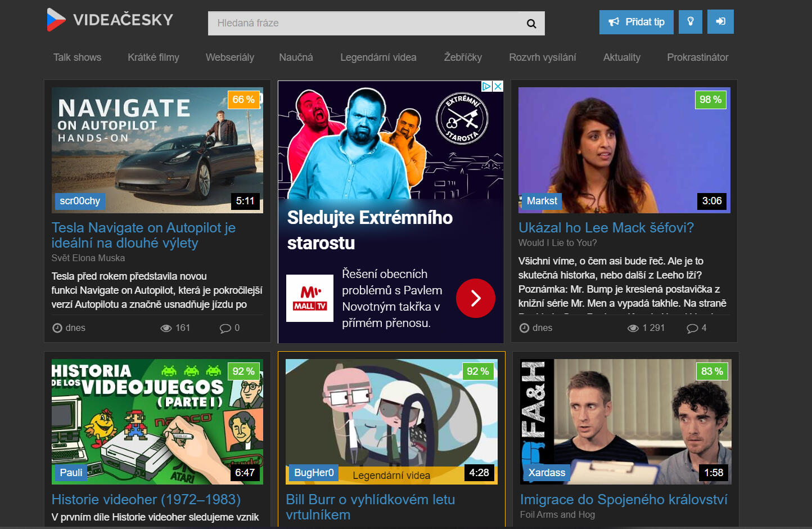Close the ad using X icon
This screenshot has width=812, height=529.
(x=498, y=86)
